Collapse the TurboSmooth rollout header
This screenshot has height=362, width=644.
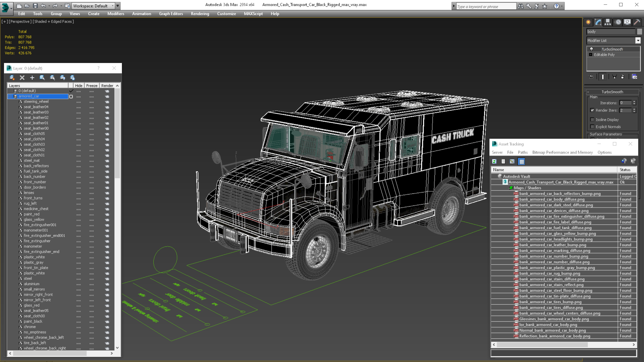point(612,92)
